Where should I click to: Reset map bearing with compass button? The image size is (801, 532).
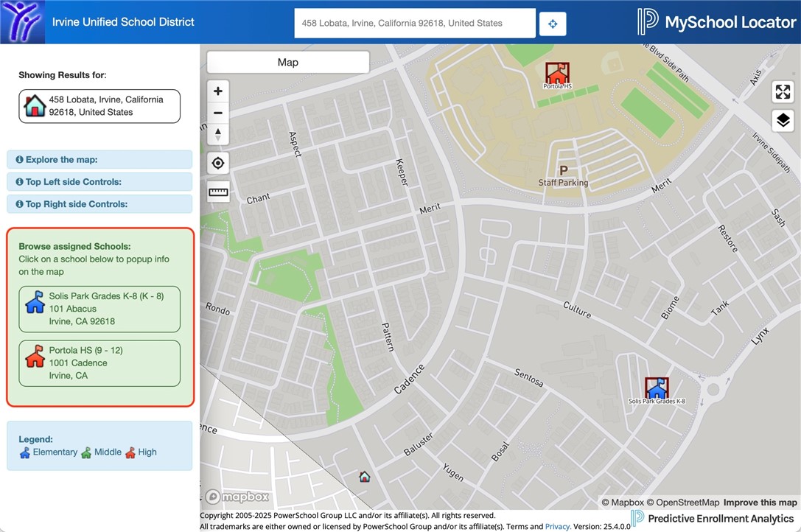pos(218,135)
